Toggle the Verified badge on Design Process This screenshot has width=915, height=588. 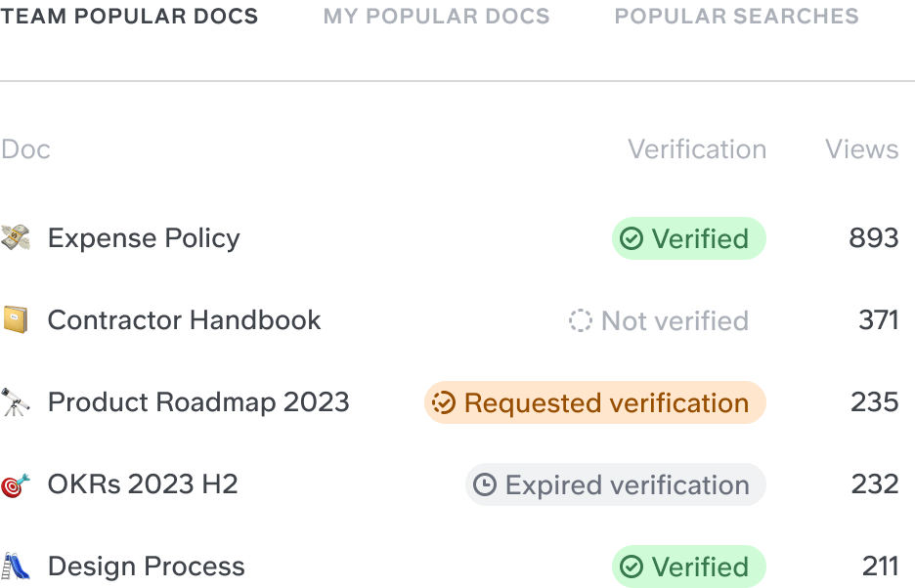point(688,567)
